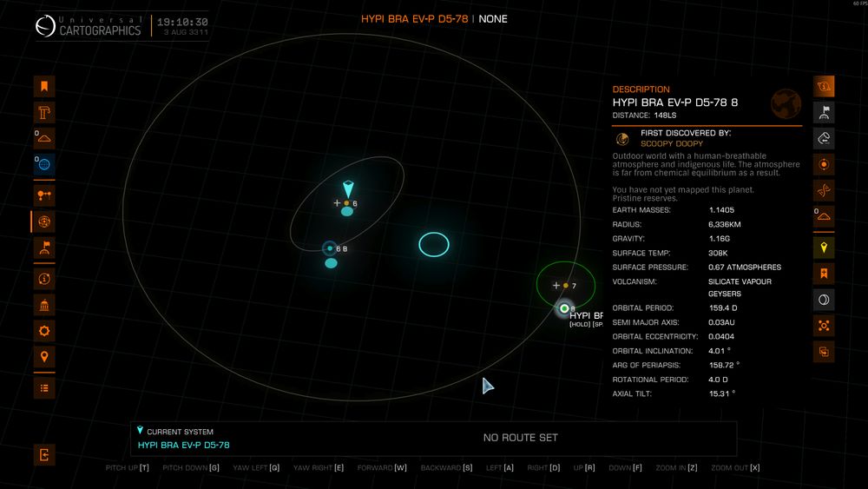Click the ZOOM IN [Z] hint
The height and width of the screenshot is (489, 868).
(x=676, y=468)
